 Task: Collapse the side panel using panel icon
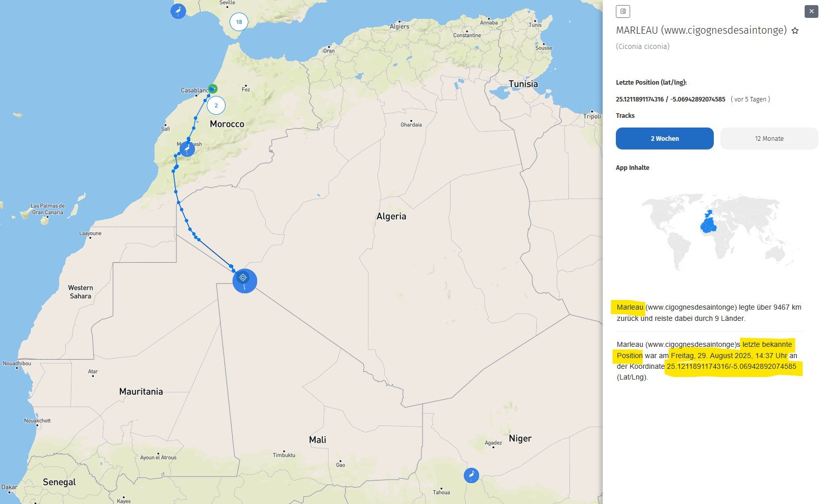(x=622, y=11)
